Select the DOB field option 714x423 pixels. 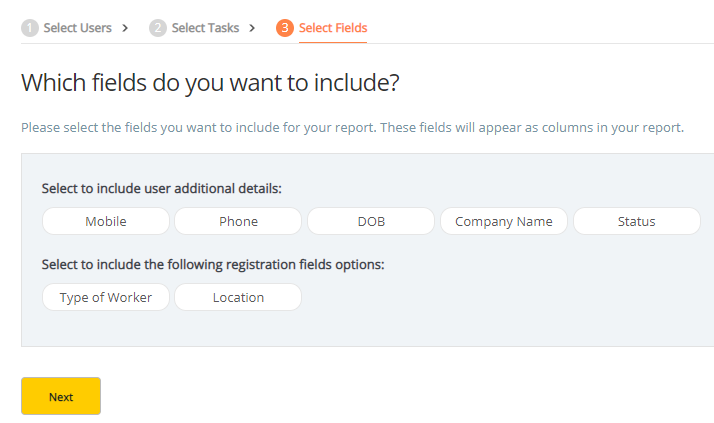pyautogui.click(x=371, y=221)
